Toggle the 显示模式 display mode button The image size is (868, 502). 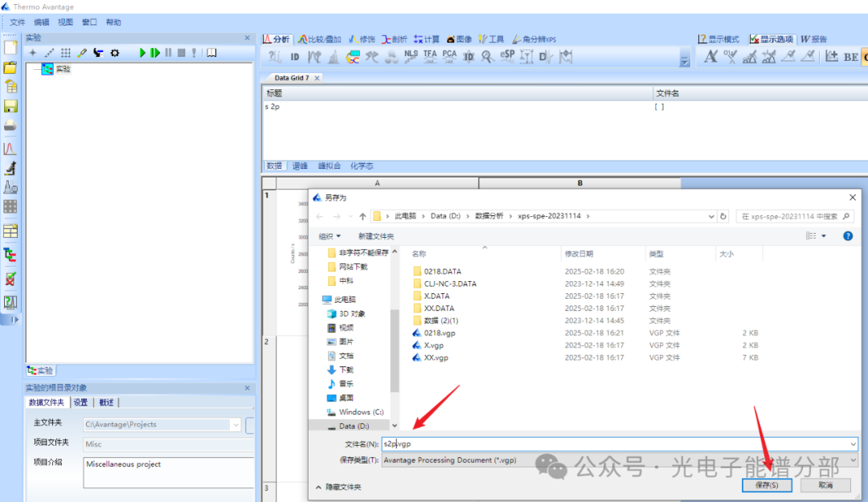(718, 39)
